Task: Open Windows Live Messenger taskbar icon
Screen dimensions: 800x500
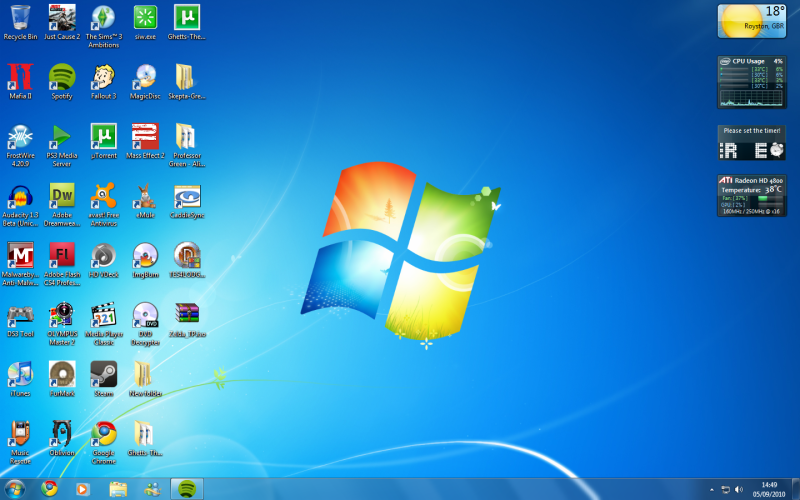Action: click(152, 489)
